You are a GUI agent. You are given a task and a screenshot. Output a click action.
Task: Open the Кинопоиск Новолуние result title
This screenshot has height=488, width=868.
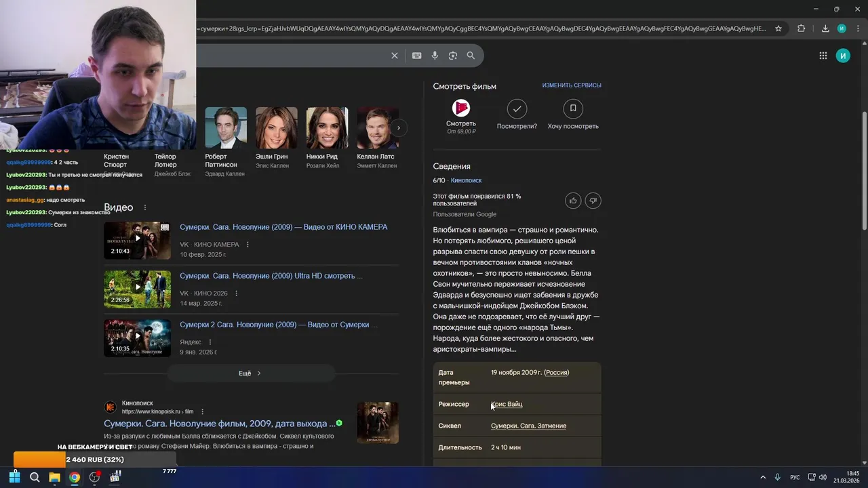click(220, 424)
